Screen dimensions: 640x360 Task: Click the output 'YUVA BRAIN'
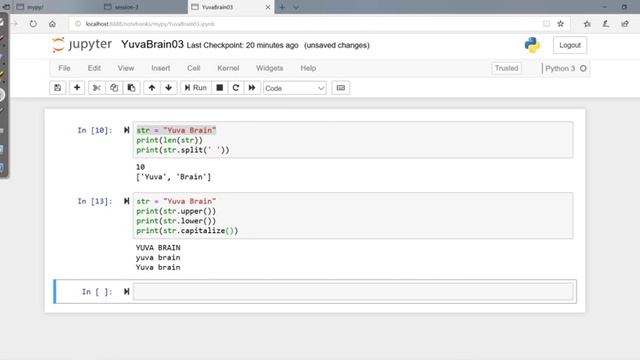pos(158,248)
